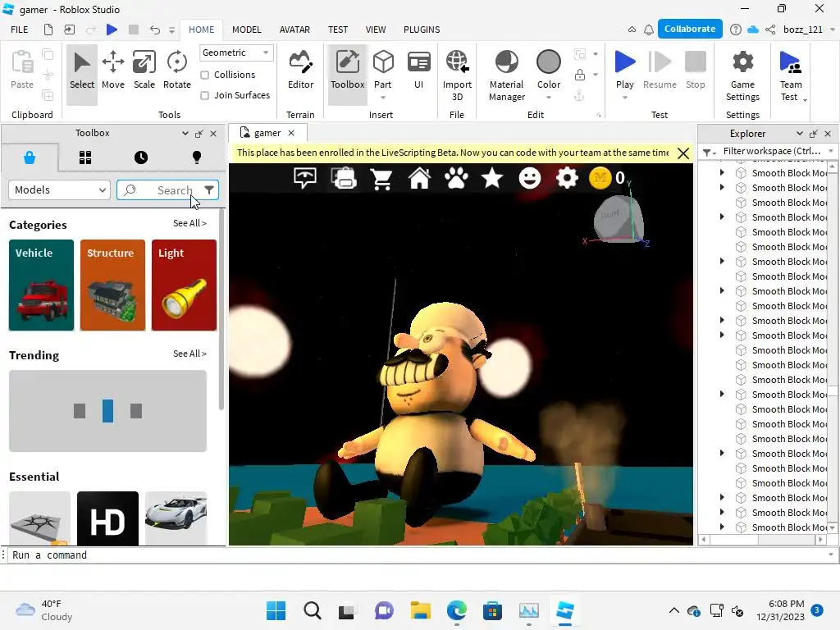Expand the bottom Smooth Block Model row
Image resolution: width=840 pixels, height=630 pixels.
pyautogui.click(x=722, y=527)
